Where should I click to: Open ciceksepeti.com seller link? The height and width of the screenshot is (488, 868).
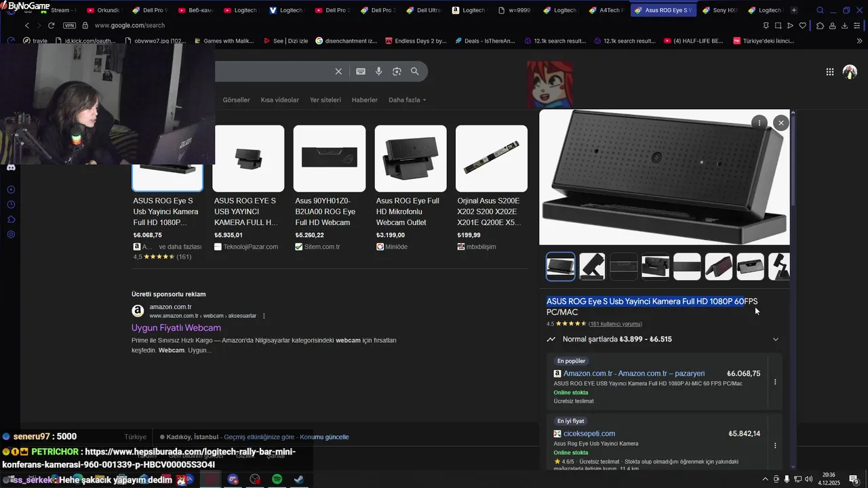[x=589, y=434]
